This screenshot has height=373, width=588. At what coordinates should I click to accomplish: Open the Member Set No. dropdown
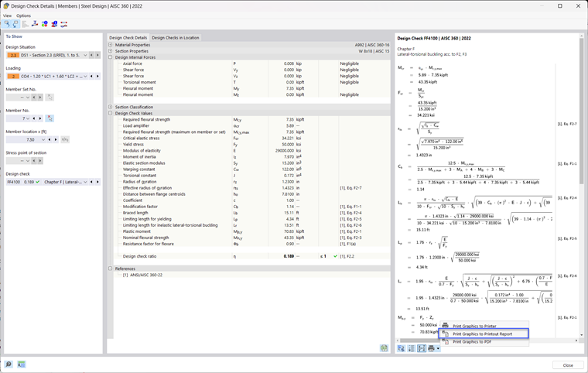(28, 98)
